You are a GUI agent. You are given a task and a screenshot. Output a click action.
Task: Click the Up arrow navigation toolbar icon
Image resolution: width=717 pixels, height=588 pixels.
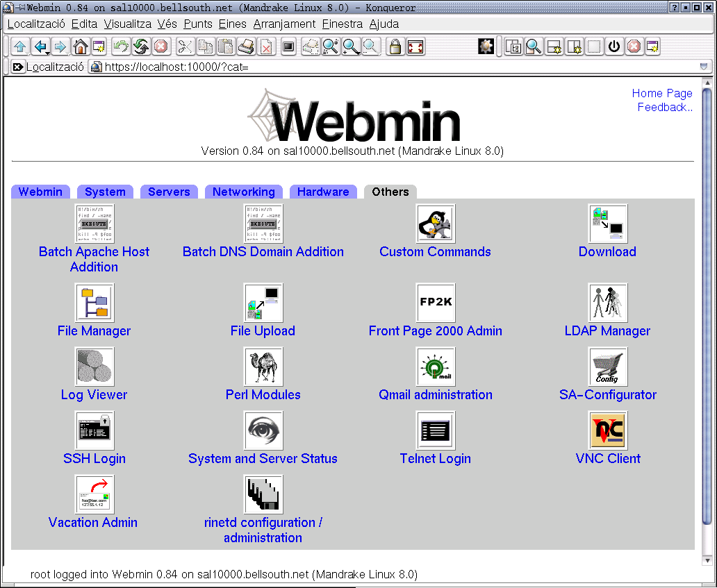click(x=19, y=46)
